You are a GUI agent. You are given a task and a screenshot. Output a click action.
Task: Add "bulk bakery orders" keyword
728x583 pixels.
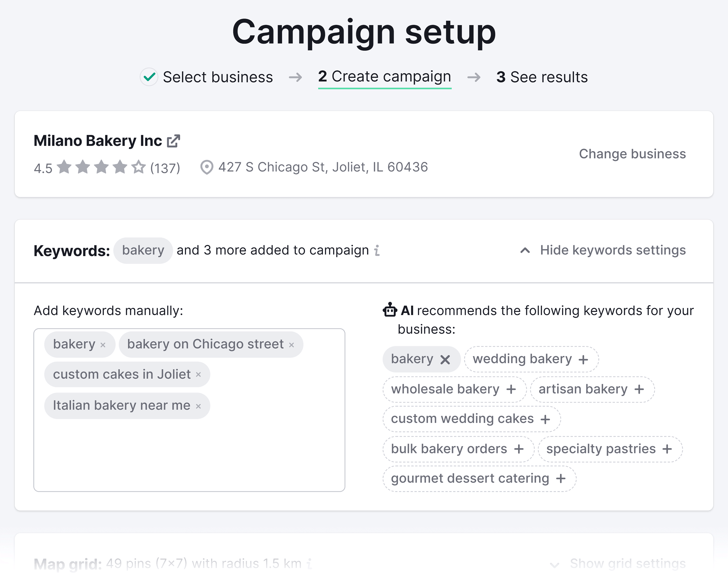click(x=519, y=449)
